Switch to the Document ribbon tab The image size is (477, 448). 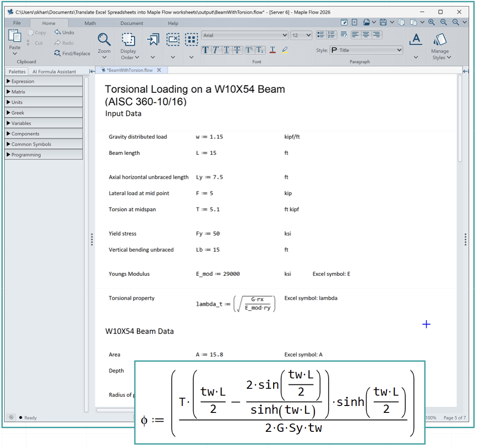click(x=131, y=23)
